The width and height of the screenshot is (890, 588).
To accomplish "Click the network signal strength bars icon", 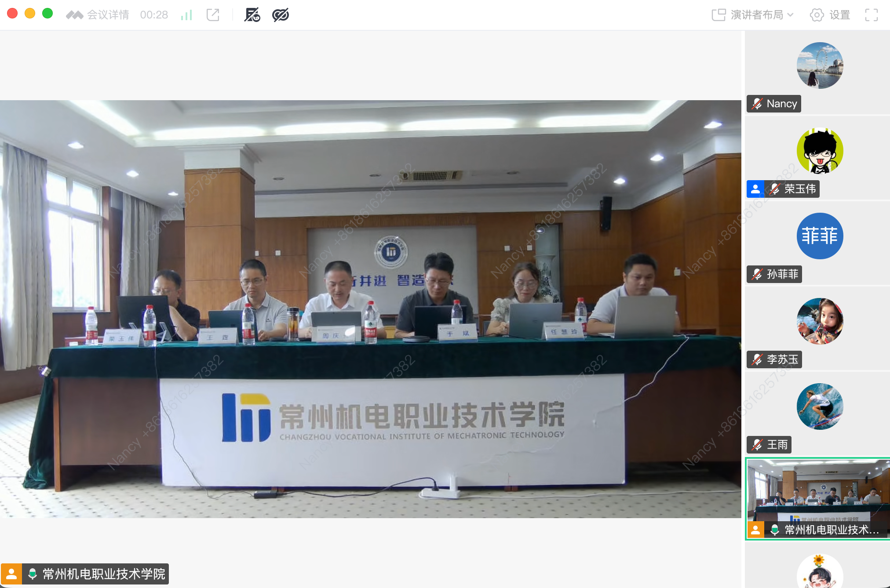I will tap(186, 15).
